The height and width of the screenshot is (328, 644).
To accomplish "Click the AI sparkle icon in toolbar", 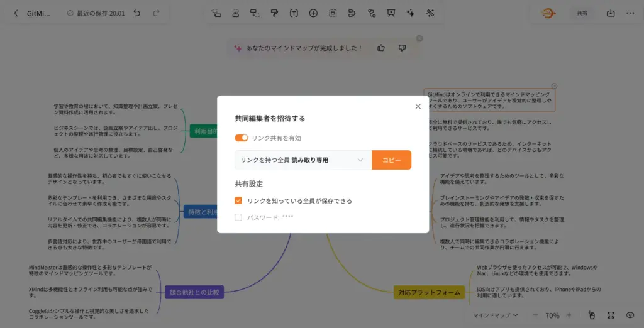I will pos(411,13).
